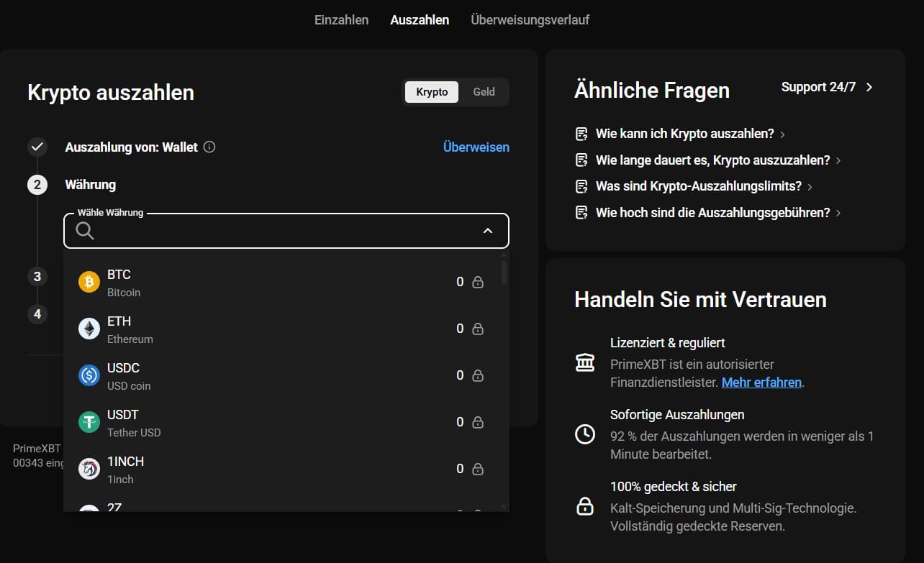
Task: Open 'Wie lange dauert es, Krypto auszuzahlen?'
Action: (x=712, y=160)
